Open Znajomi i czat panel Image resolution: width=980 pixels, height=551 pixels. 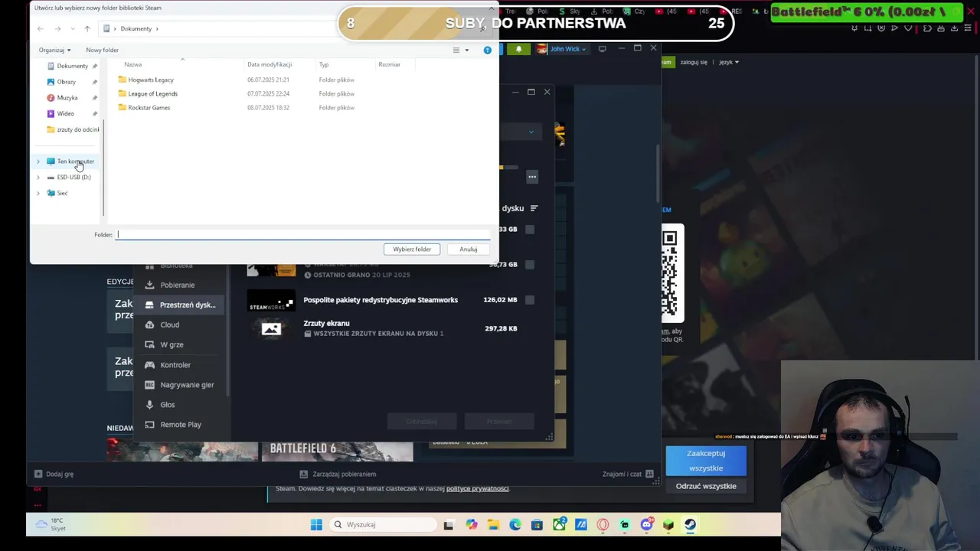coord(628,474)
